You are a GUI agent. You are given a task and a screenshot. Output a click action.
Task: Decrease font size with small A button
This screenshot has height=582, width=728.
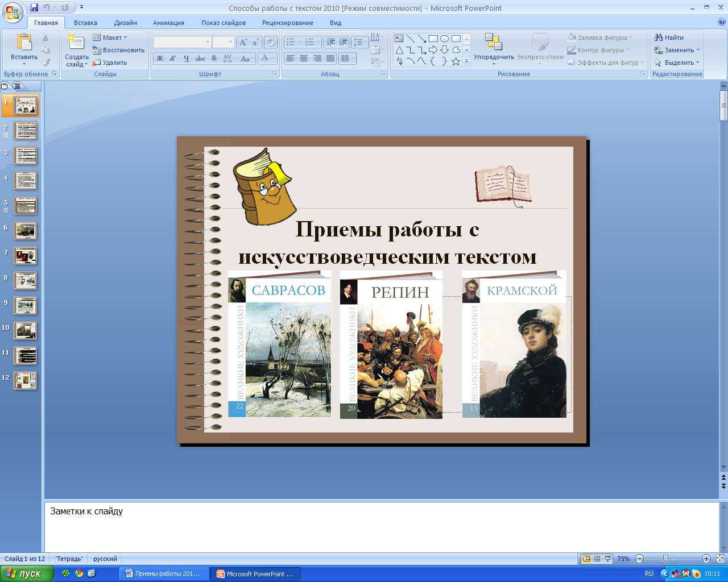coord(255,42)
